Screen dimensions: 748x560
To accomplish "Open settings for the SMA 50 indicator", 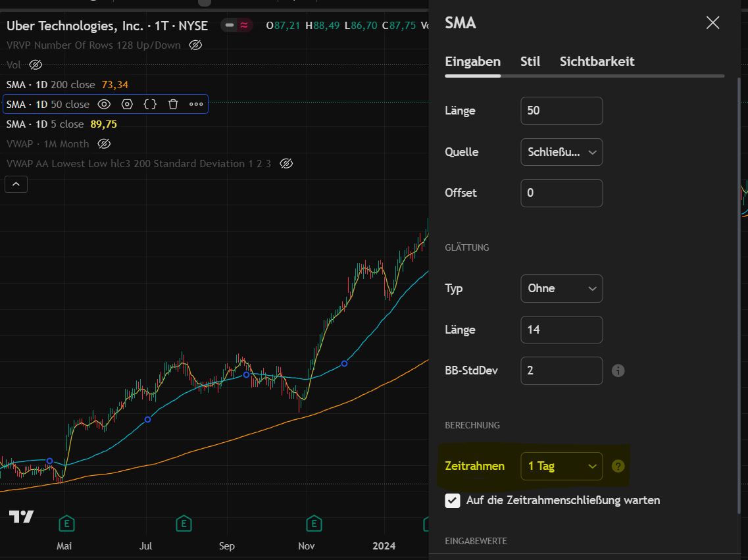I will 127,104.
